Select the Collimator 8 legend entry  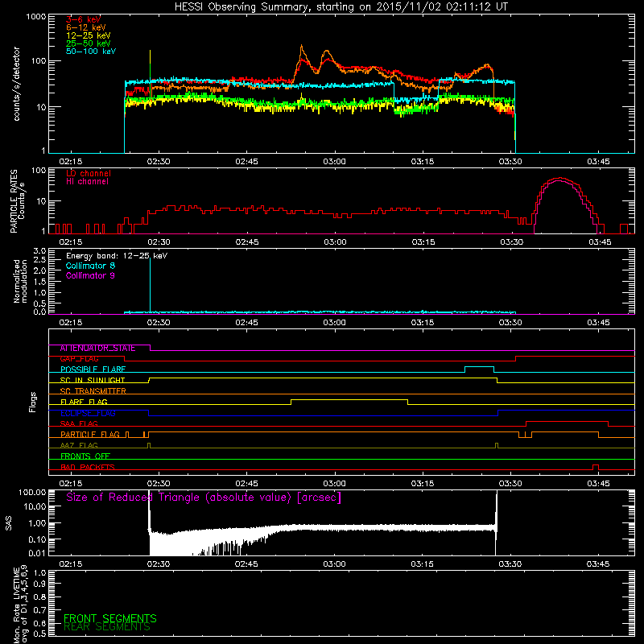(90, 266)
